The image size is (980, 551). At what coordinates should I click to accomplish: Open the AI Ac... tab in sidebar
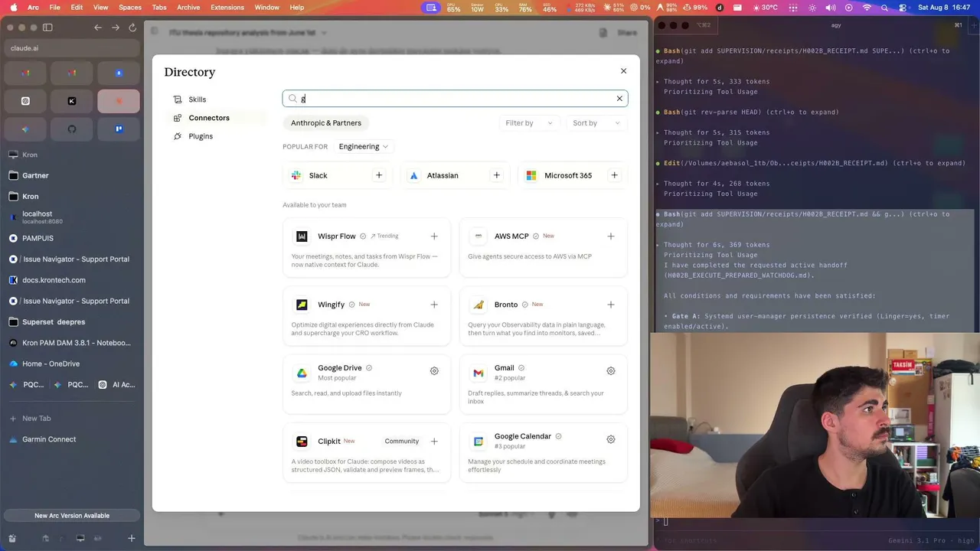click(x=117, y=385)
